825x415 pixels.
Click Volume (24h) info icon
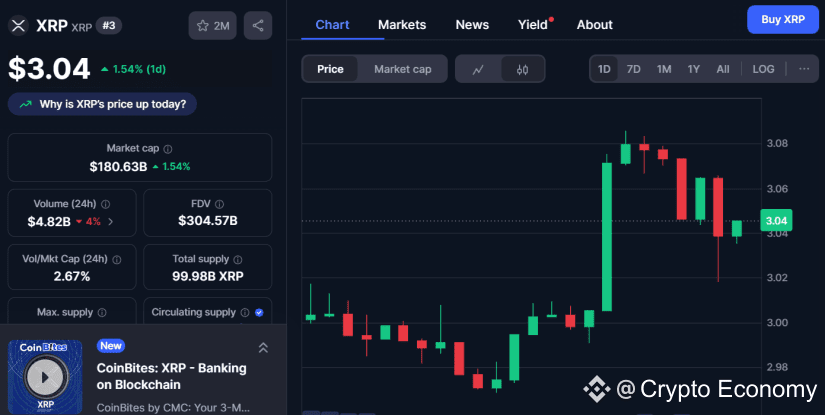click(x=106, y=204)
